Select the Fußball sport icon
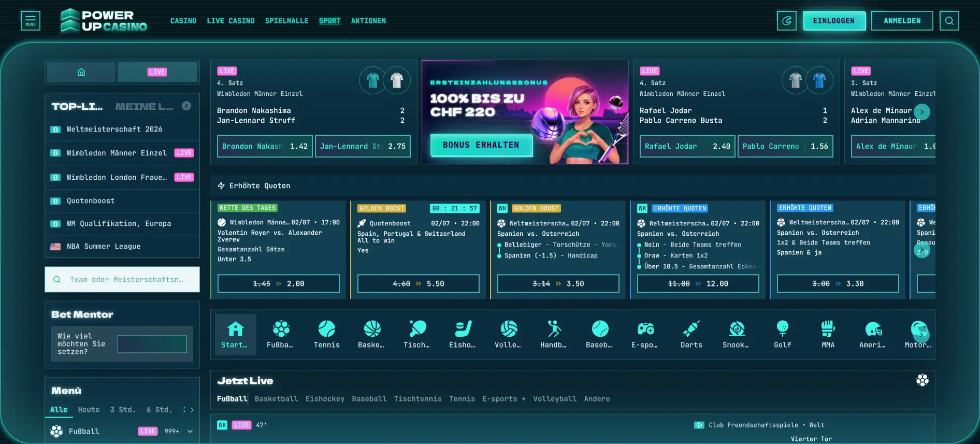This screenshot has height=444, width=980. (281, 334)
